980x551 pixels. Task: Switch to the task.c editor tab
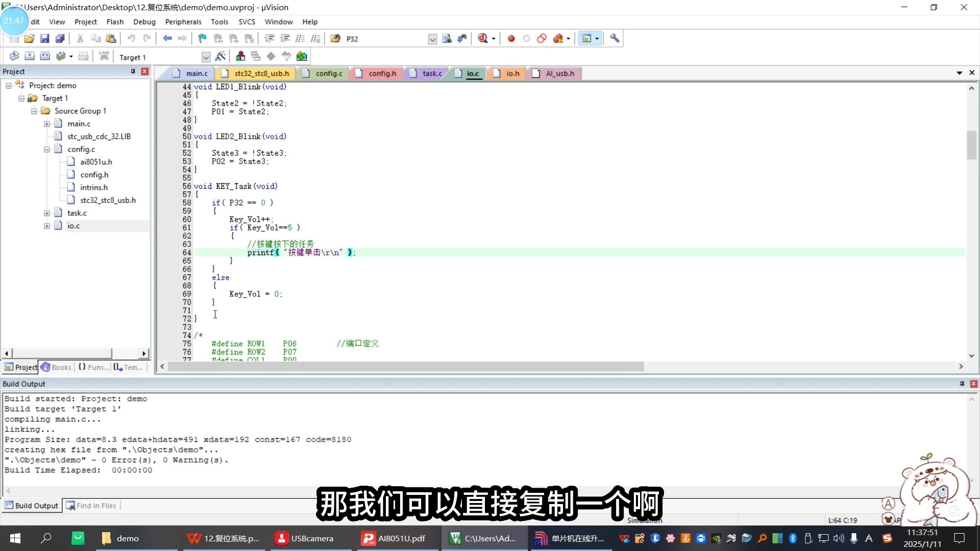tap(432, 73)
